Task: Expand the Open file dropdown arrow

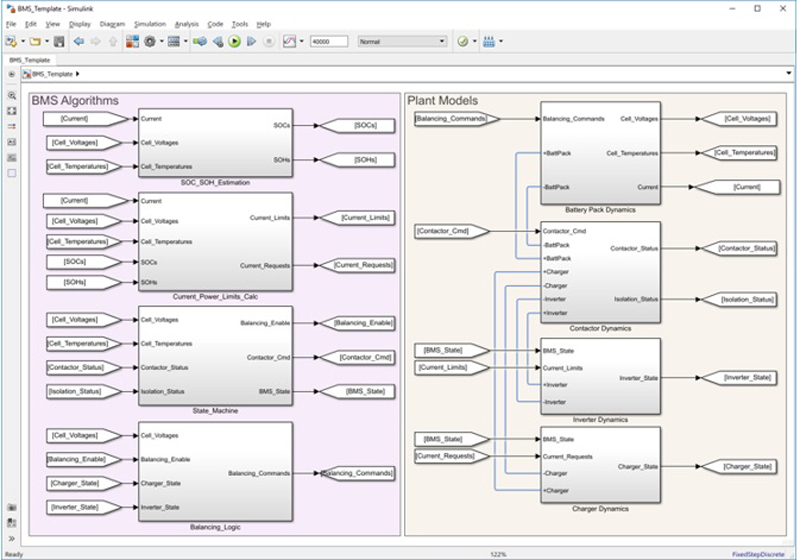Action: click(x=46, y=41)
